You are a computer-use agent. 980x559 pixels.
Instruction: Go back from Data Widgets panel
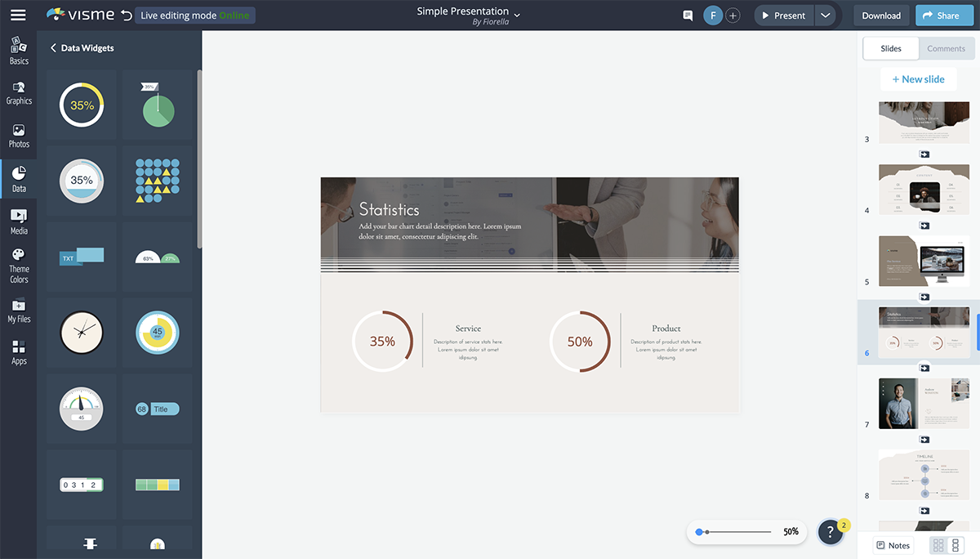coord(53,48)
